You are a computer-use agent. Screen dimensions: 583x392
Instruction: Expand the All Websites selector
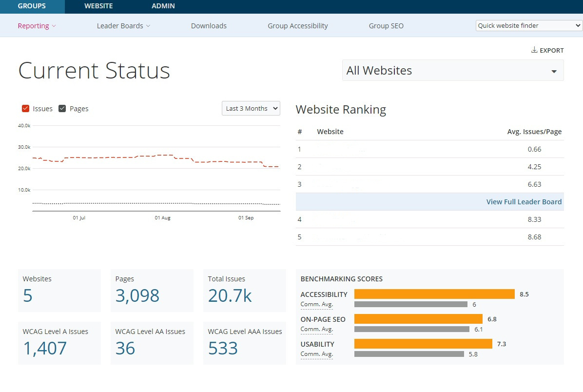(452, 71)
